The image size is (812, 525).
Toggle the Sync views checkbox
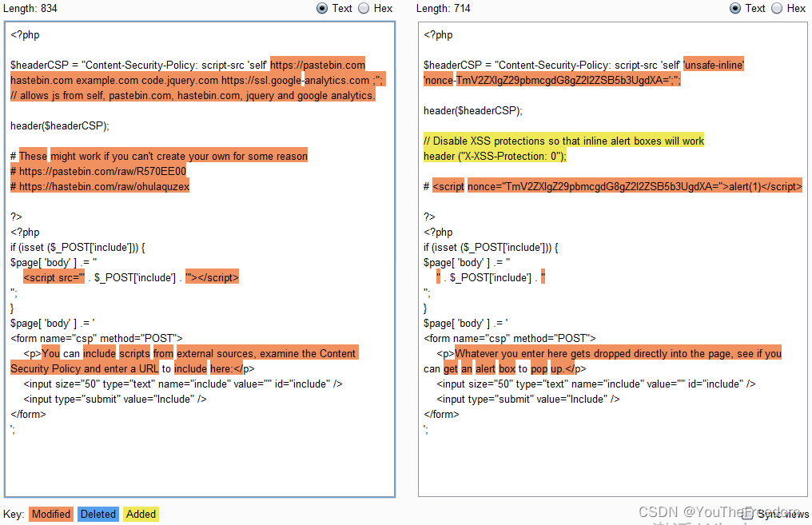tap(746, 514)
